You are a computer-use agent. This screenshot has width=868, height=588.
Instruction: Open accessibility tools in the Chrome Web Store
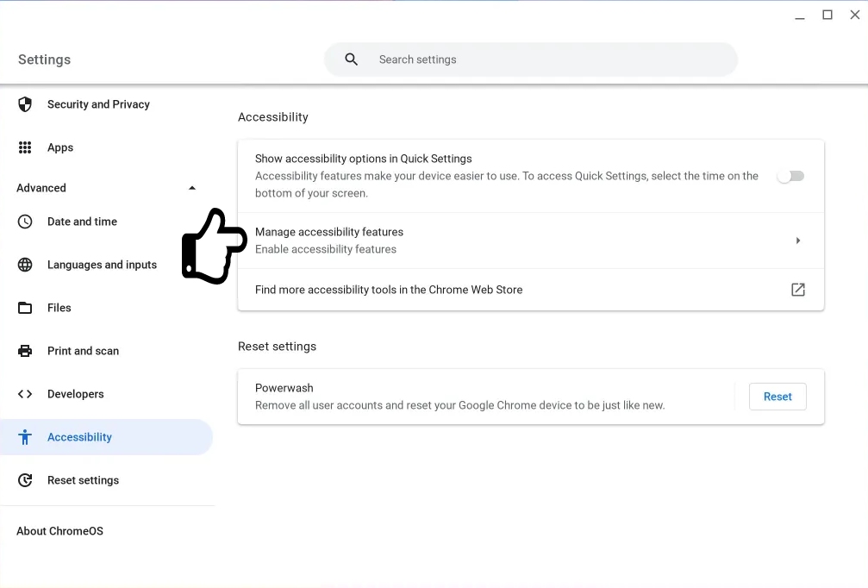point(797,290)
